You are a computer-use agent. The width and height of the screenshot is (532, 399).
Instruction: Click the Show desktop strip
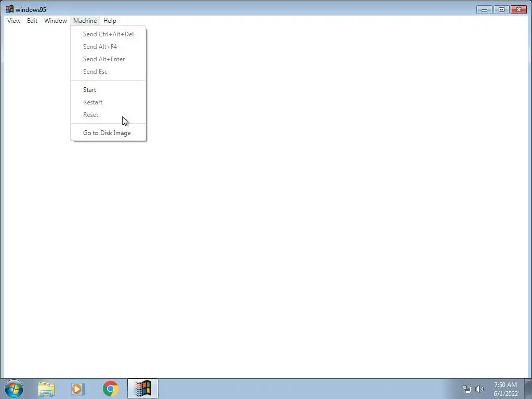[528, 389]
